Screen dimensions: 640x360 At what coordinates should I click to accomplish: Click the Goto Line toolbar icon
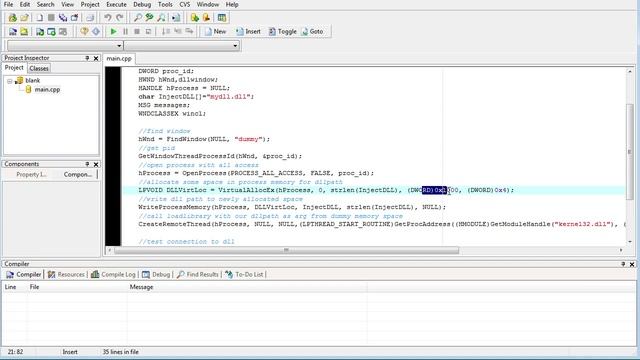[176, 18]
